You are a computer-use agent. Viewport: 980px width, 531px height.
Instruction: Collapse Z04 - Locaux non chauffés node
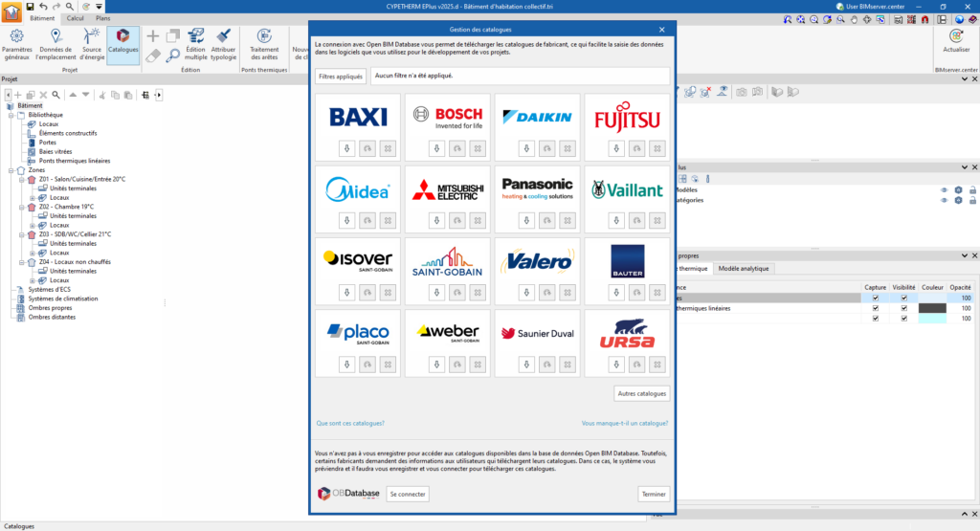(x=22, y=262)
